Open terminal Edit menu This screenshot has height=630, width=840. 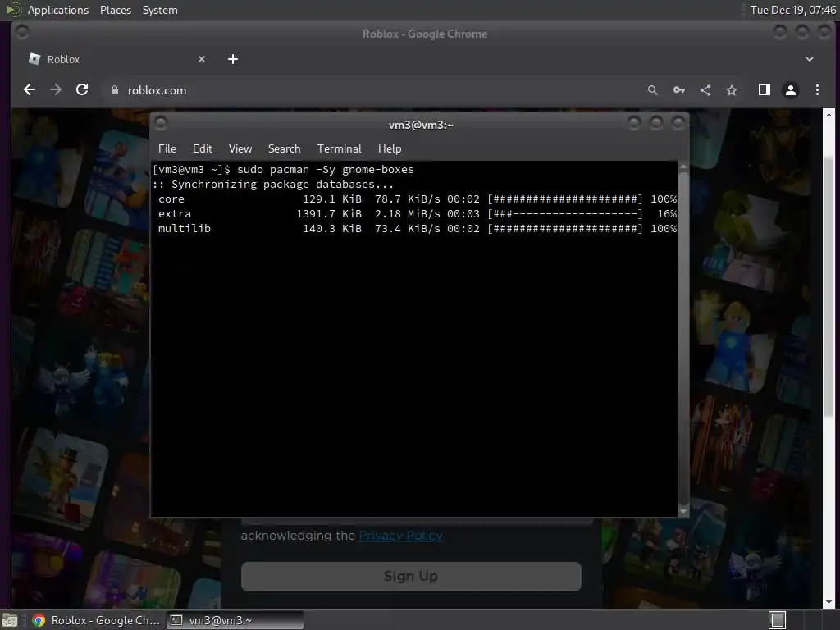203,149
